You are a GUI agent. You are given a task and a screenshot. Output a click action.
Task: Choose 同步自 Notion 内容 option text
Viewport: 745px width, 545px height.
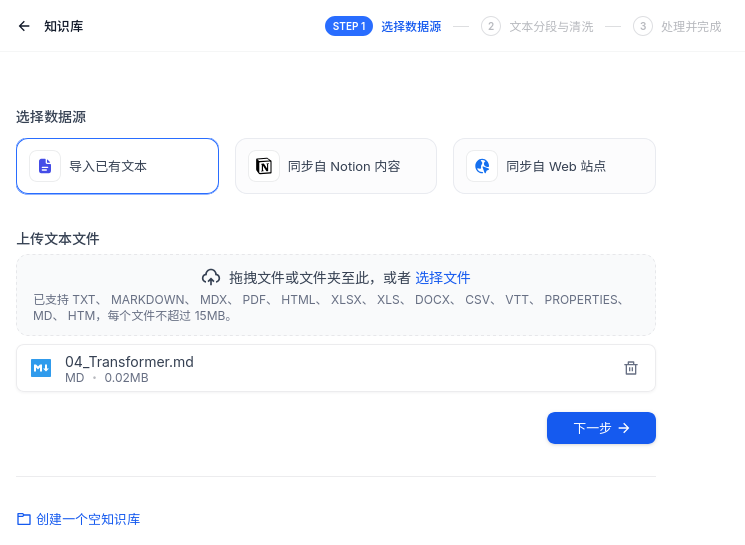coord(344,166)
